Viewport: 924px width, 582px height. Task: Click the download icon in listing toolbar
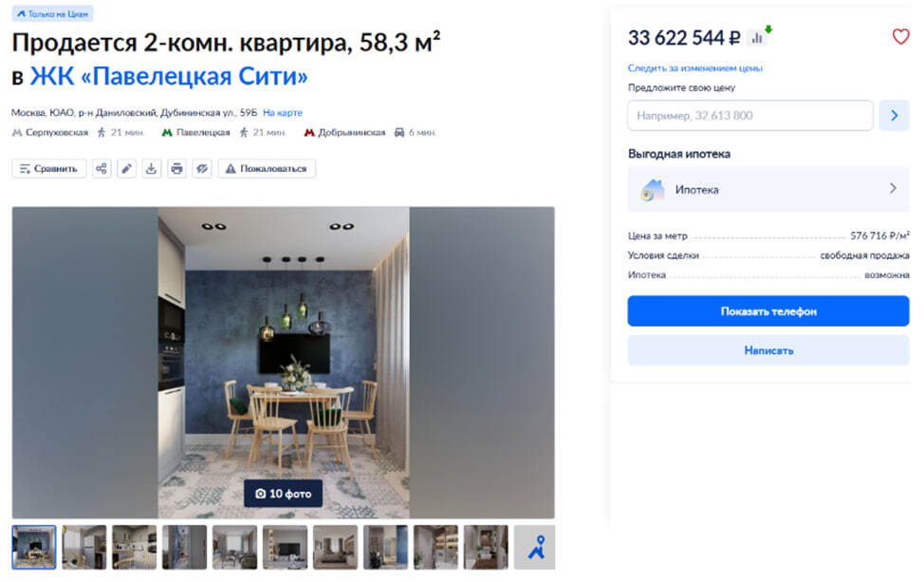click(x=152, y=169)
